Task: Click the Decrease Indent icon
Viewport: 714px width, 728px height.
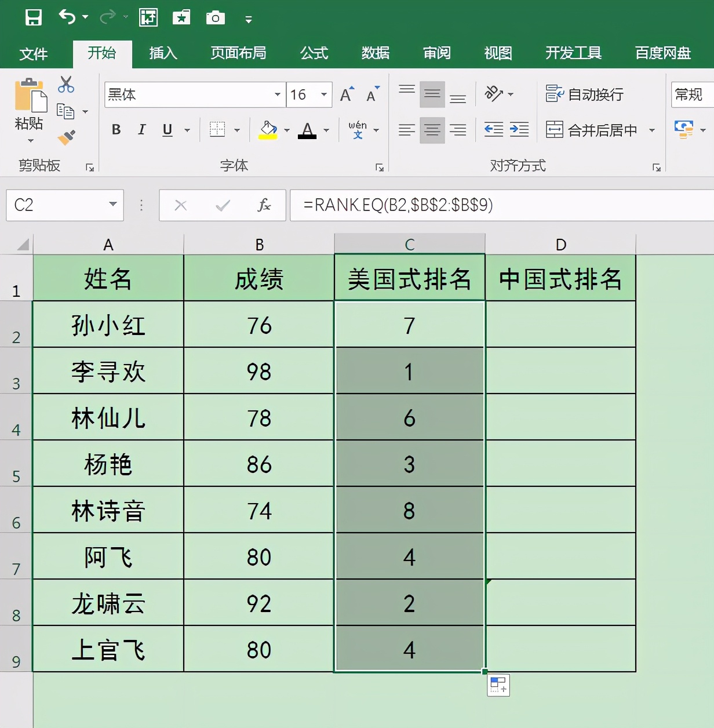Action: click(494, 130)
